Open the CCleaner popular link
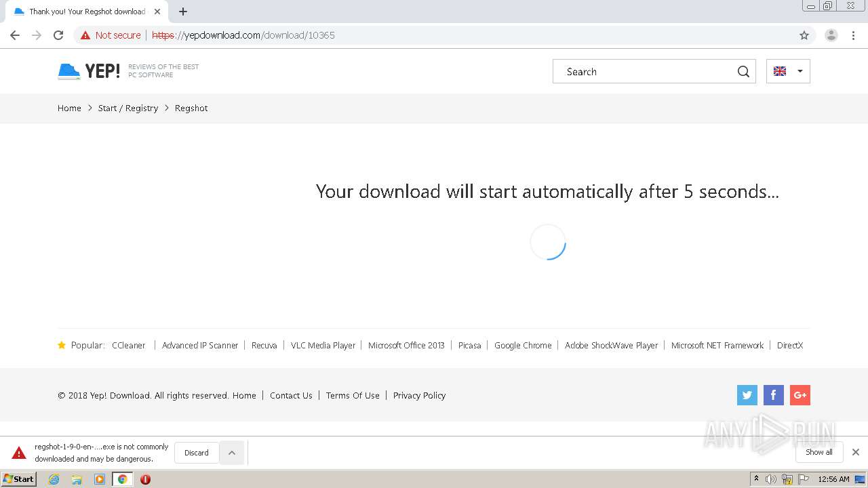This screenshot has width=868, height=488. [x=129, y=346]
